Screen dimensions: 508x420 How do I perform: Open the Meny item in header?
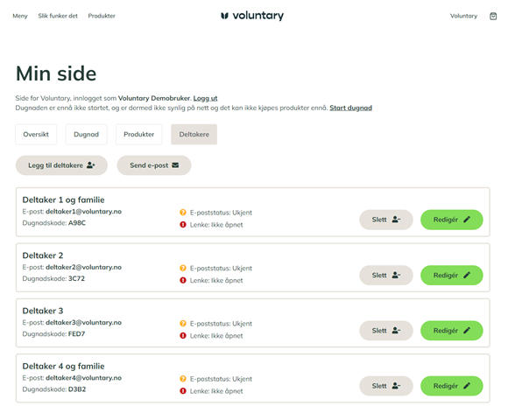[20, 16]
